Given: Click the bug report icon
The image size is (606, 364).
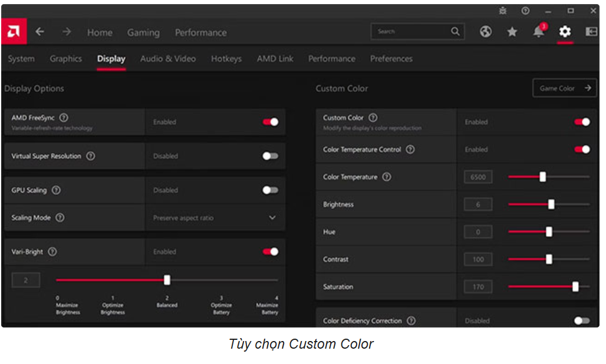Looking at the screenshot, I should tap(503, 11).
